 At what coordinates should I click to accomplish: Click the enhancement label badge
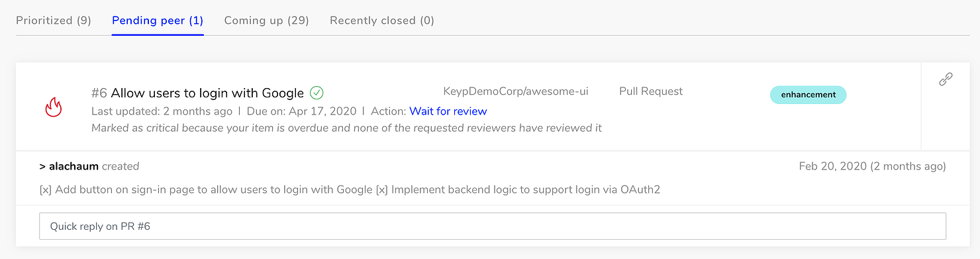(808, 95)
